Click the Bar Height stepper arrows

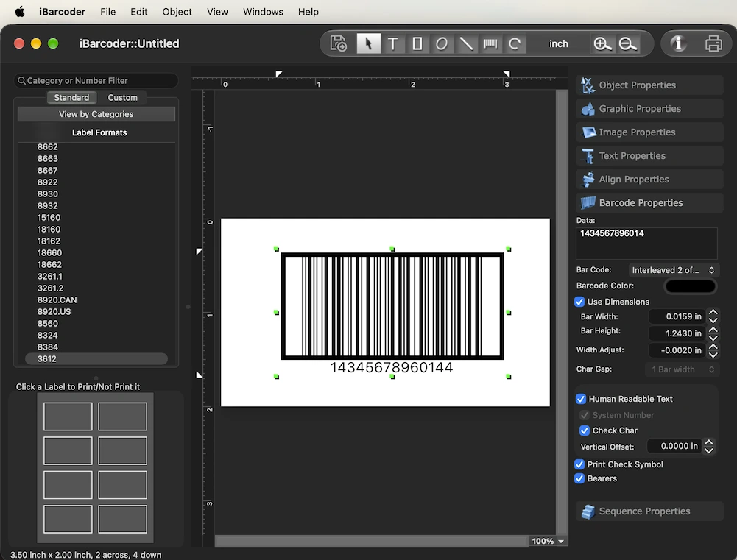point(713,333)
